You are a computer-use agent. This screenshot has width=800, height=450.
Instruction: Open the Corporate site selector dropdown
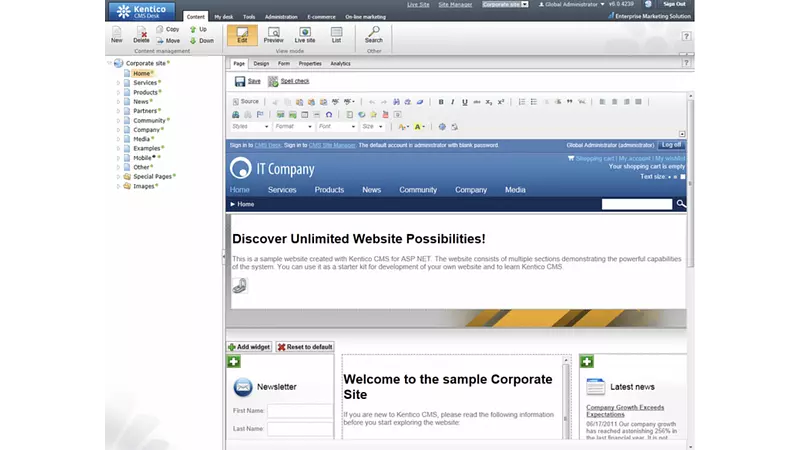[505, 4]
